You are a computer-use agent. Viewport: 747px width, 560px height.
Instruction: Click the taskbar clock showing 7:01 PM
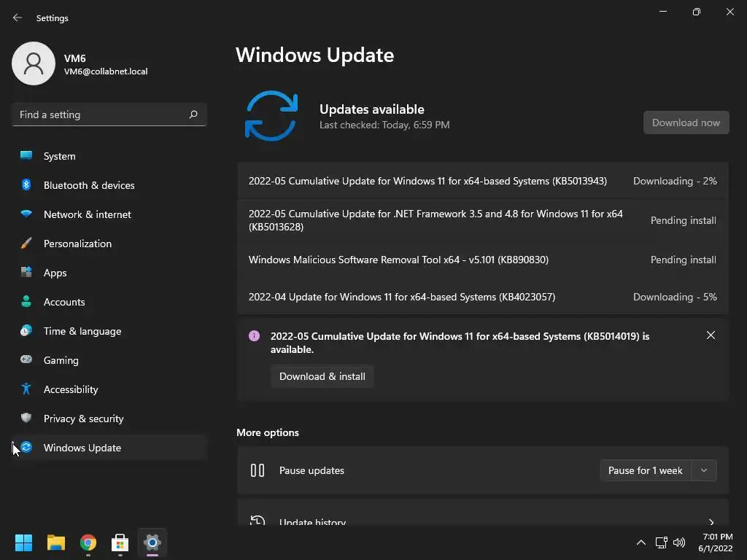pyautogui.click(x=715, y=542)
